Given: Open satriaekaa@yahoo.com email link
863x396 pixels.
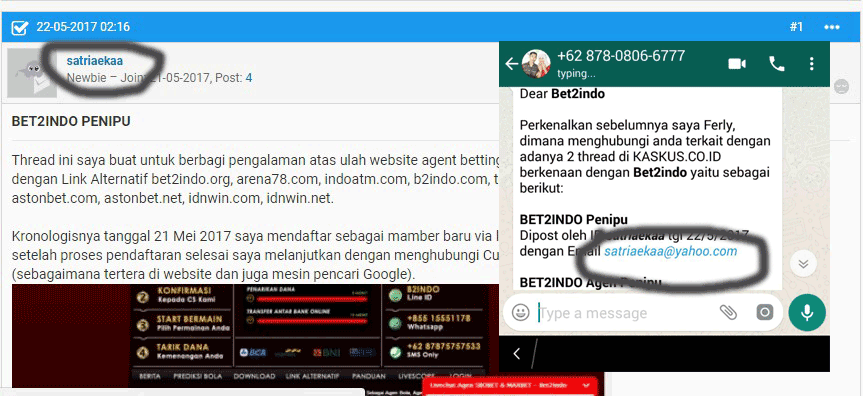Looking at the screenshot, I should coord(670,252).
